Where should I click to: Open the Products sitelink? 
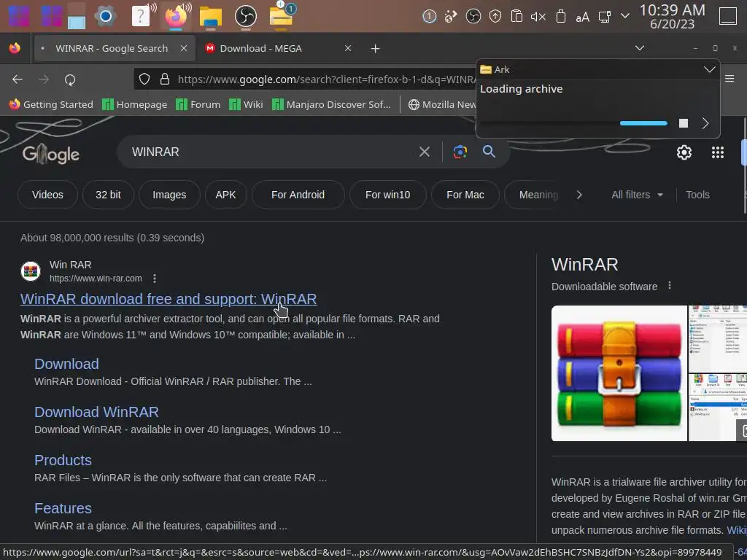pos(63,460)
